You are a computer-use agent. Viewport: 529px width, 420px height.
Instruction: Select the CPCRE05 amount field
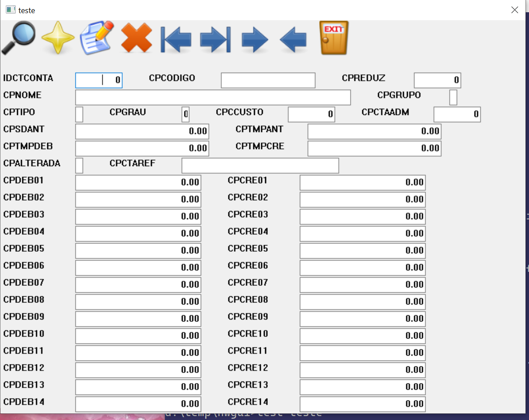pos(363,251)
